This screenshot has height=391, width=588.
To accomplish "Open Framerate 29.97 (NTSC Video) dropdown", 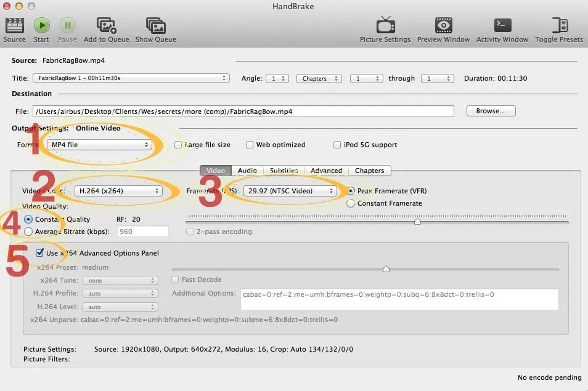I will point(290,191).
